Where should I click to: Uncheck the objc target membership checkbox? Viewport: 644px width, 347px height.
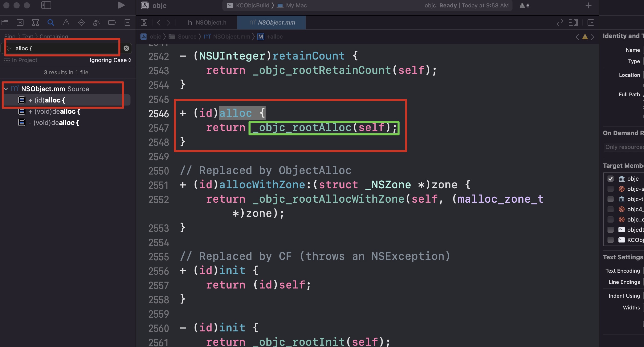pos(611,179)
